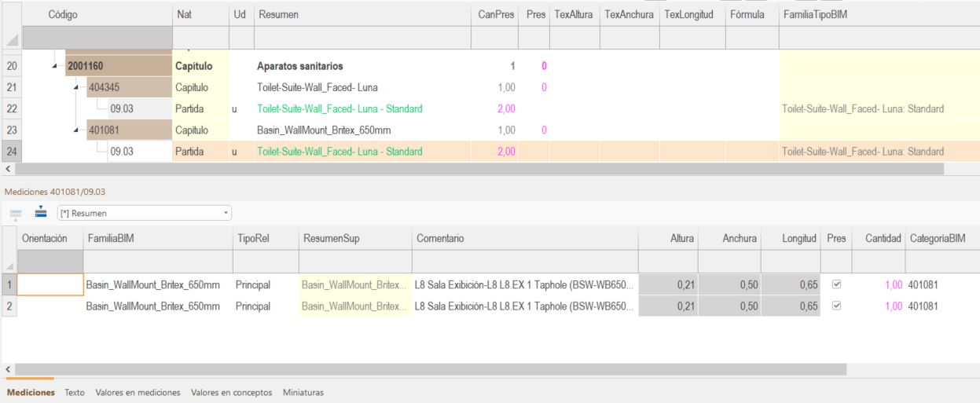This screenshot has width=980, height=403.
Task: Click the Ud column header
Action: 241,14
